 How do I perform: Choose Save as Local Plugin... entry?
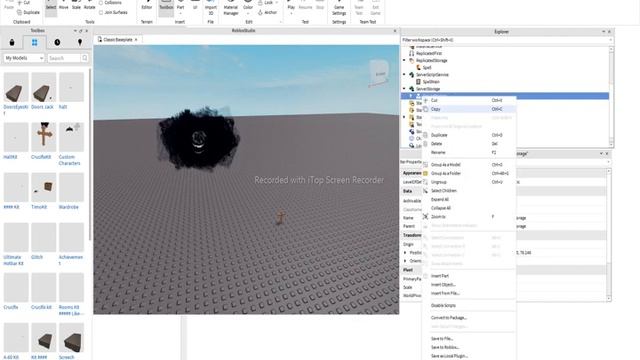click(469, 356)
